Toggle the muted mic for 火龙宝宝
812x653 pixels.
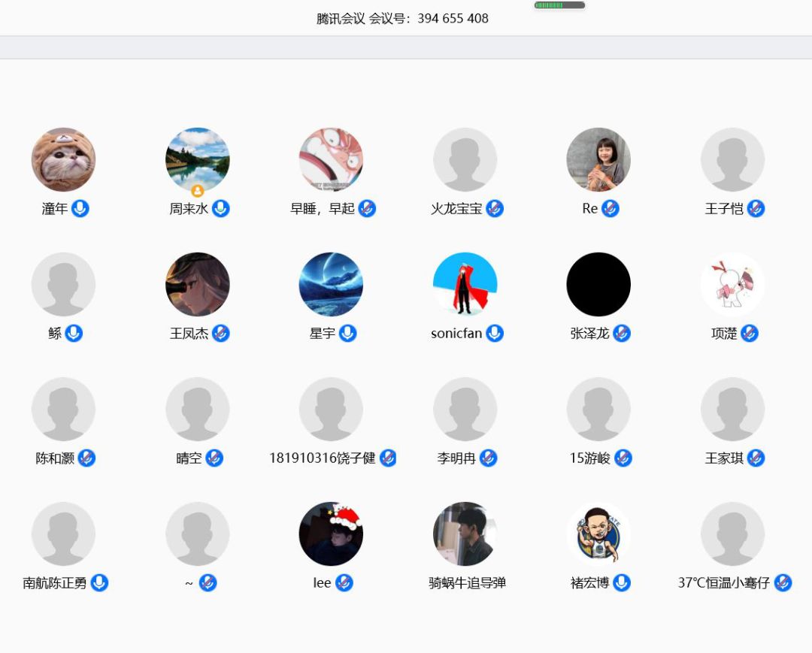click(495, 209)
